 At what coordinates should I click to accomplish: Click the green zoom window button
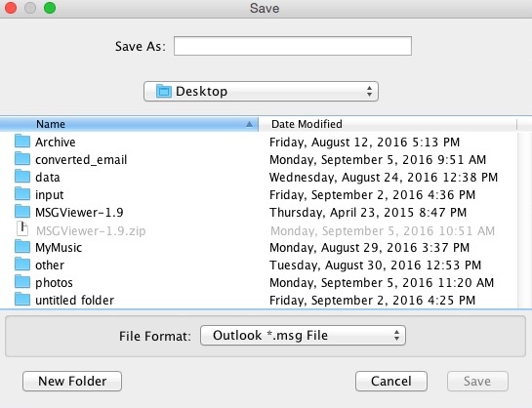point(50,8)
